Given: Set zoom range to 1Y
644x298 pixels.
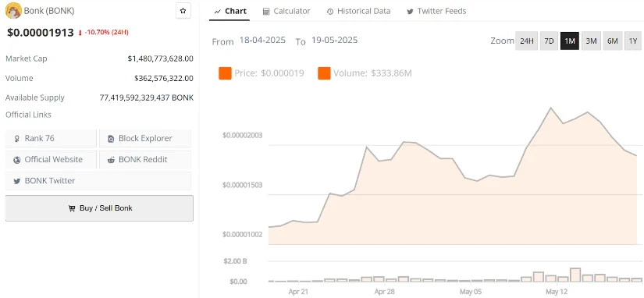Looking at the screenshot, I should point(633,41).
